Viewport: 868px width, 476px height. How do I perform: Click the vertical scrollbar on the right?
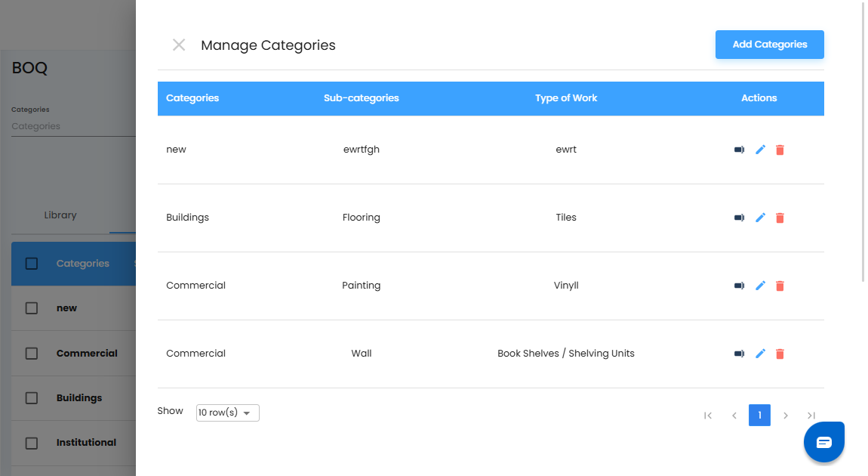point(865,144)
